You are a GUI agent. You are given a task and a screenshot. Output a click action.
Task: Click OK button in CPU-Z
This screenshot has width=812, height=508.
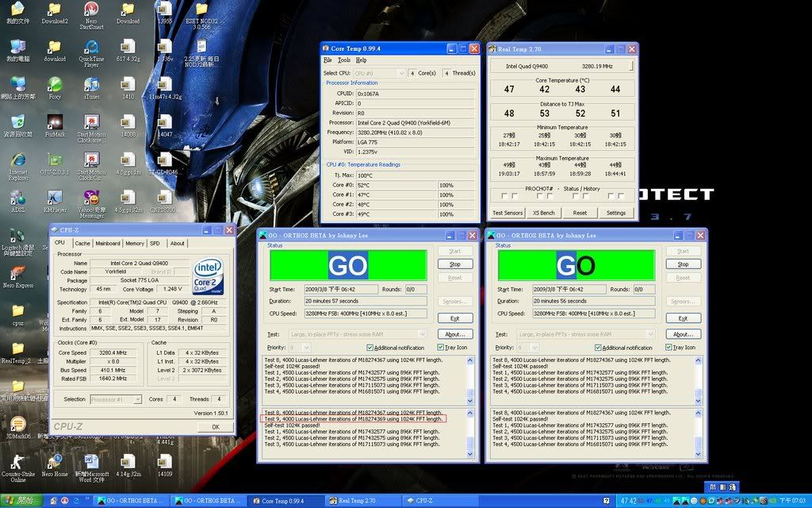pos(216,427)
